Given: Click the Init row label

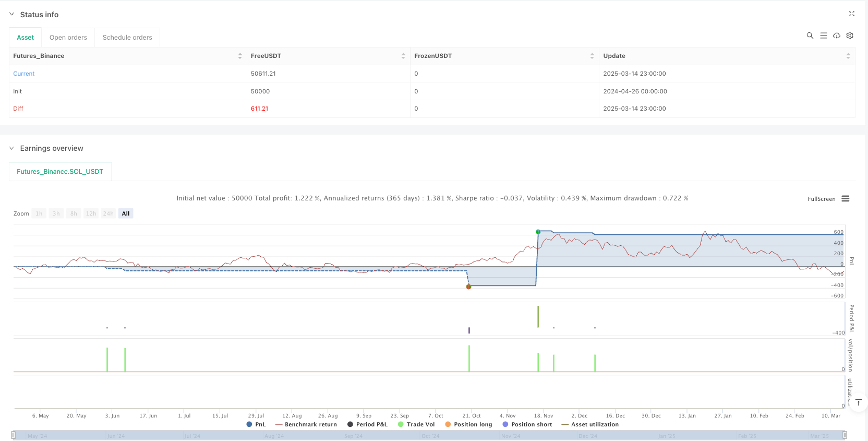Looking at the screenshot, I should [x=18, y=91].
